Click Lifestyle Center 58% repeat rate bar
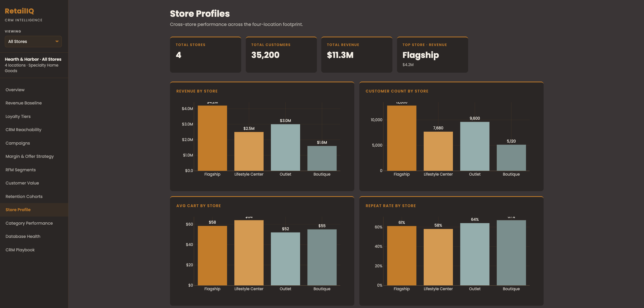644x308 pixels. (438, 257)
